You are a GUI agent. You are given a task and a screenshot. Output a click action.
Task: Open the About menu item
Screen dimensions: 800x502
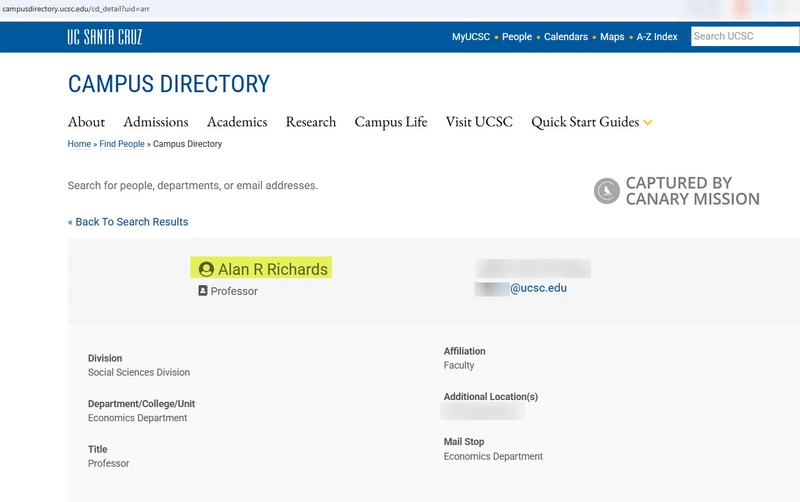click(86, 122)
